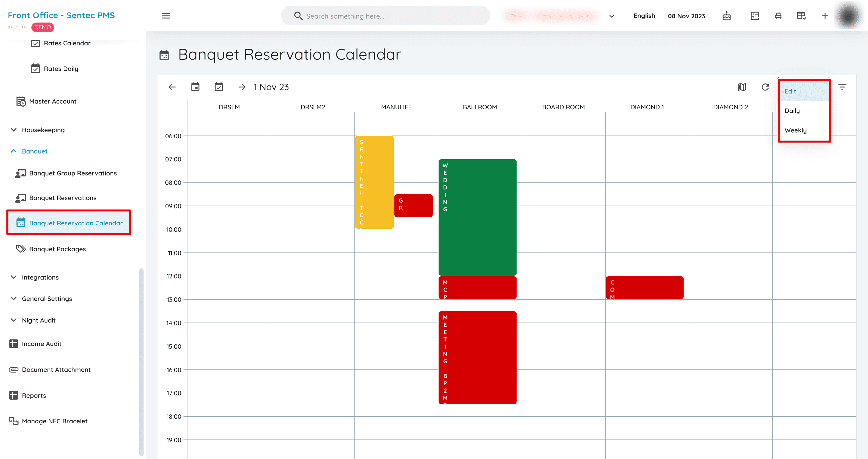Toggle the hamburger sidebar menu
This screenshot has height=459, width=868.
point(166,16)
